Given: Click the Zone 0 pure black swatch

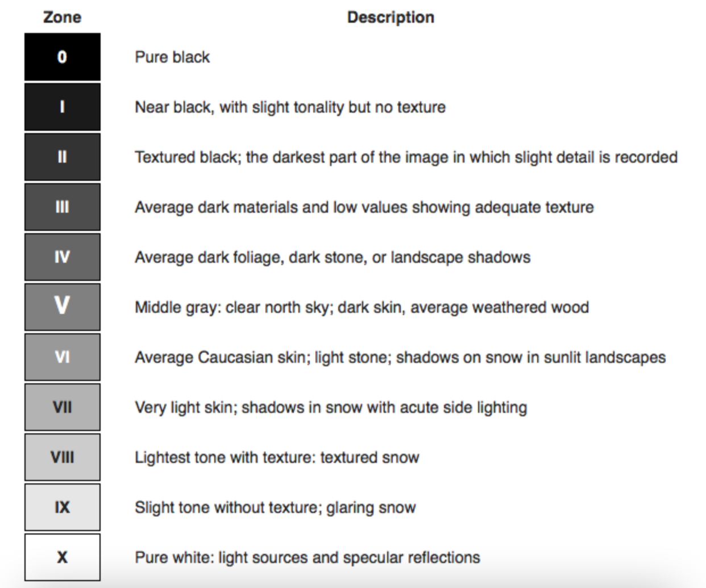Looking at the screenshot, I should point(63,57).
